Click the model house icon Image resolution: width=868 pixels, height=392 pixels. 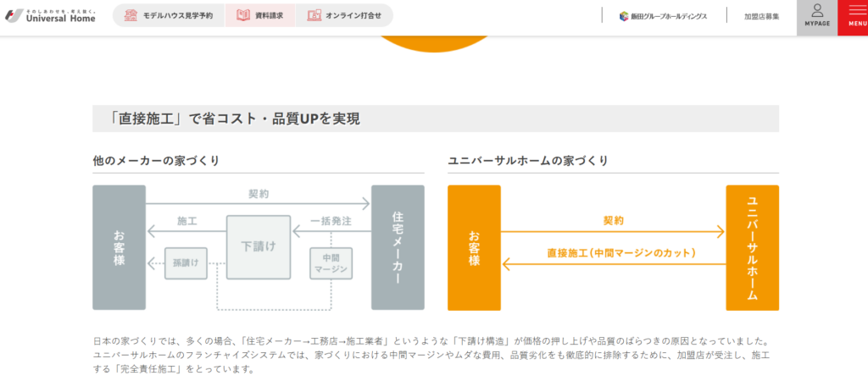pos(131,15)
